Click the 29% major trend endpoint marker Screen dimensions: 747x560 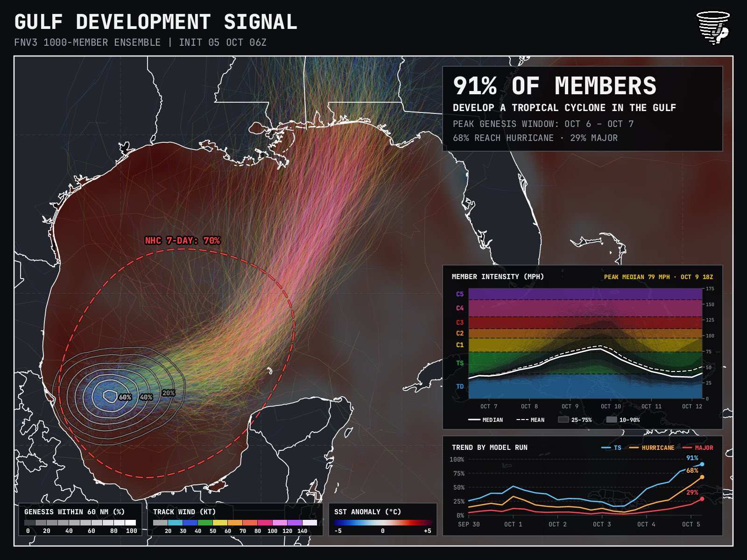702,499
